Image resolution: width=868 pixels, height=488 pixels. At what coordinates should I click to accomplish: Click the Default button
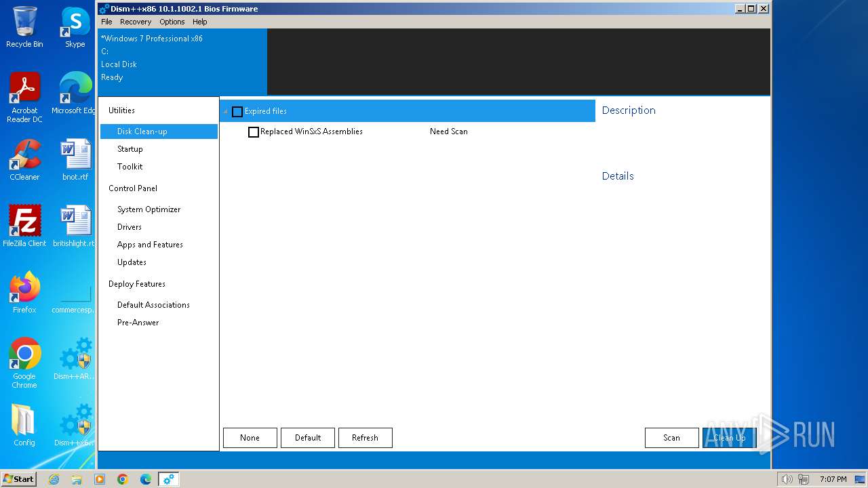tap(308, 438)
